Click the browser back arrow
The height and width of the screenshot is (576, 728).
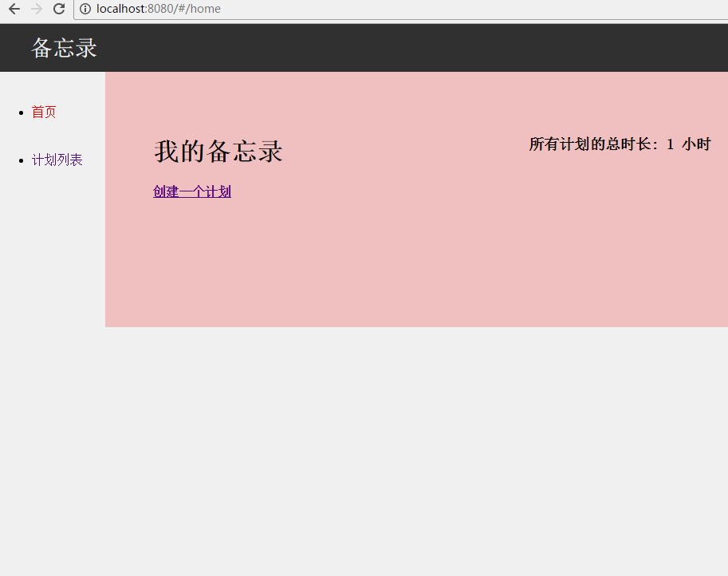pyautogui.click(x=14, y=9)
